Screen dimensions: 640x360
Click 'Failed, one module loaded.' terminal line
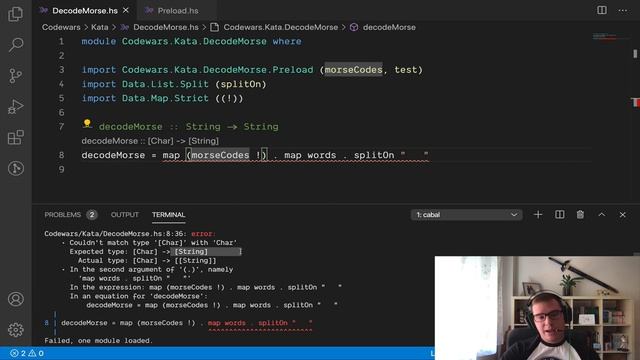pyautogui.click(x=98, y=340)
